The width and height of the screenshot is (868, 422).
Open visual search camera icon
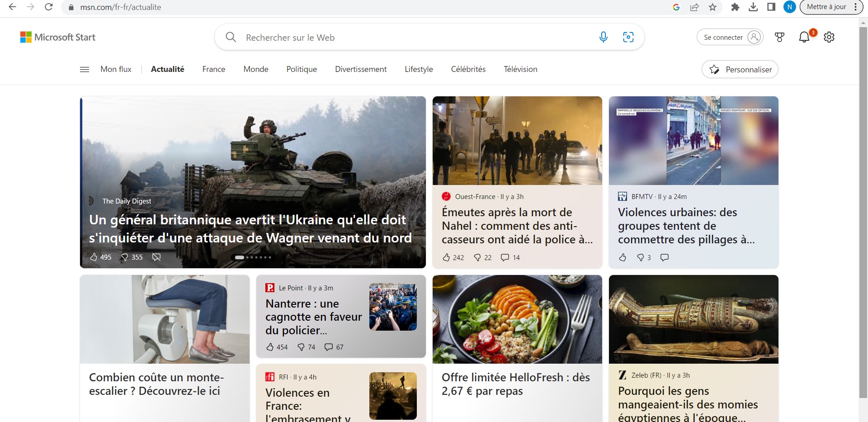628,37
